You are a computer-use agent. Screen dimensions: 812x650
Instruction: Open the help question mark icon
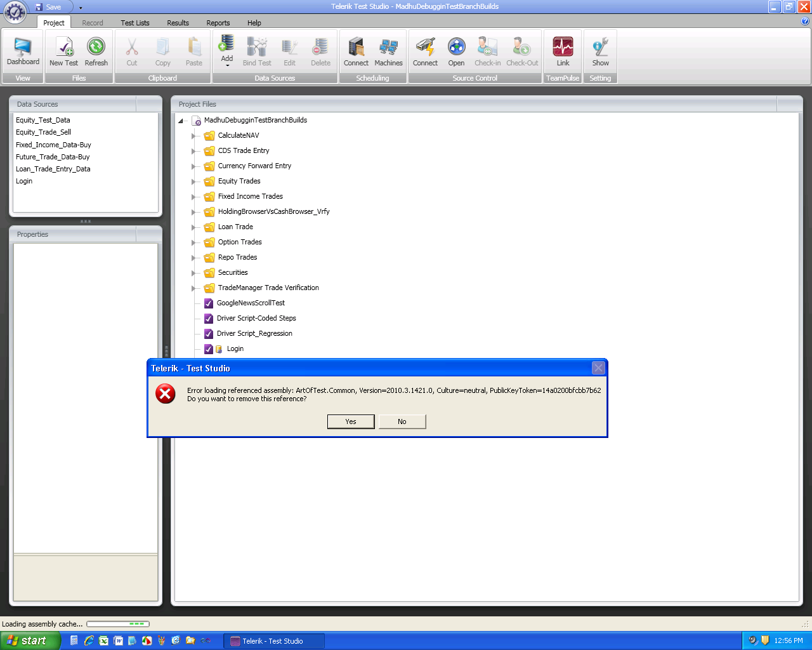[x=805, y=22]
